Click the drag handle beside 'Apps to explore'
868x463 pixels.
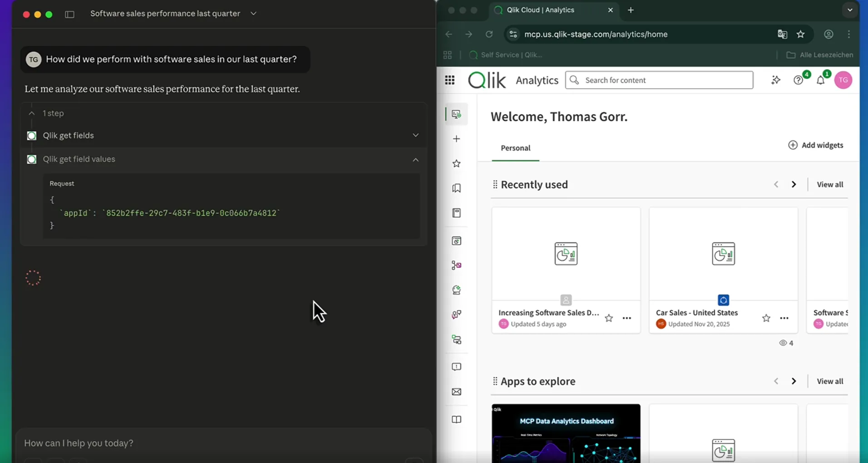[495, 381]
